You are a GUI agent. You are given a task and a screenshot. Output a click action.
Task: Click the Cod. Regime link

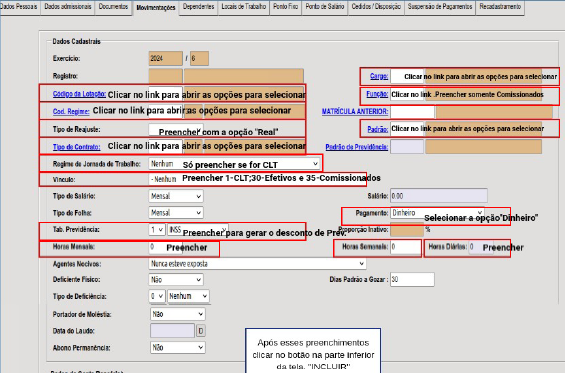coord(71,111)
